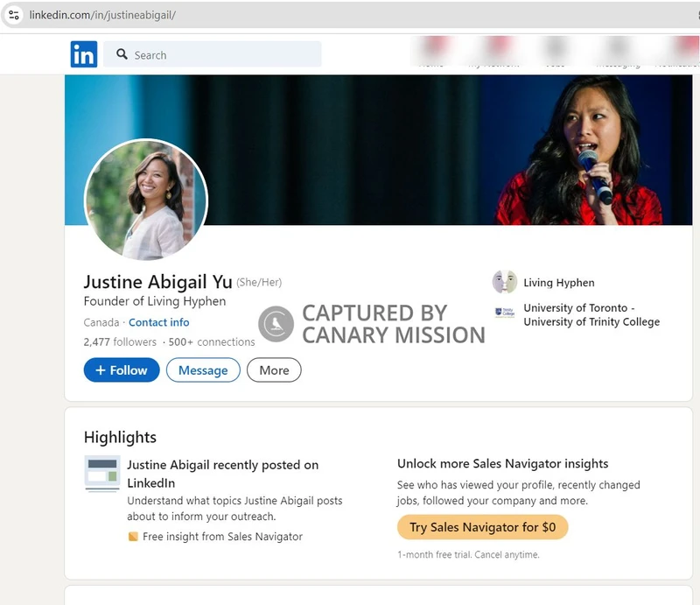This screenshot has width=700, height=605.
Task: Click 'Unlock more Sales Navigator insights' heading
Action: point(502,464)
